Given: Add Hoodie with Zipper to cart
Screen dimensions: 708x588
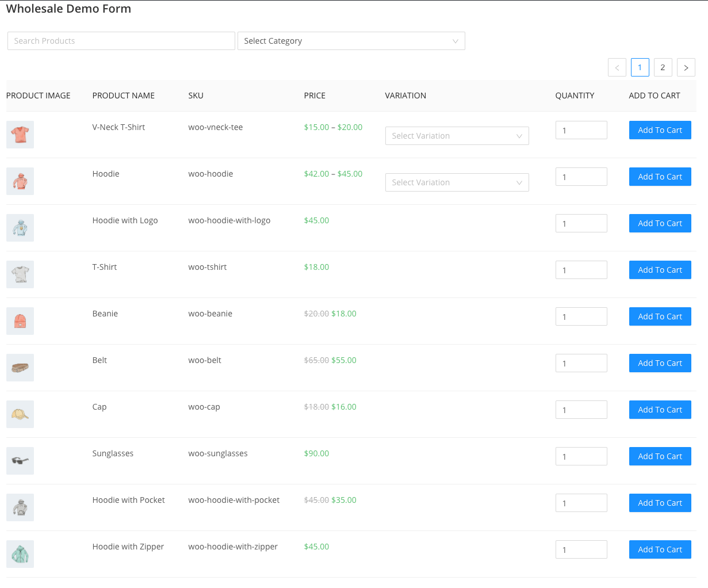Looking at the screenshot, I should (660, 549).
